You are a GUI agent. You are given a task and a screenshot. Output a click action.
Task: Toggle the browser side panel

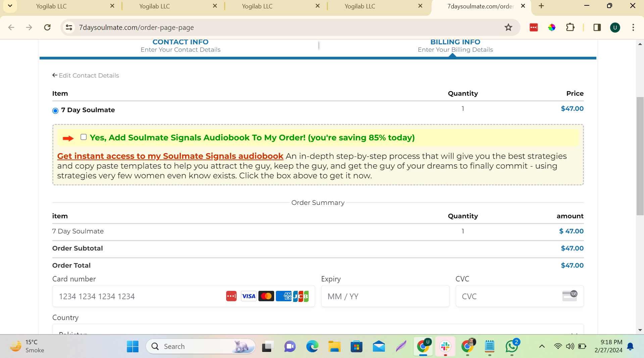pos(597,28)
